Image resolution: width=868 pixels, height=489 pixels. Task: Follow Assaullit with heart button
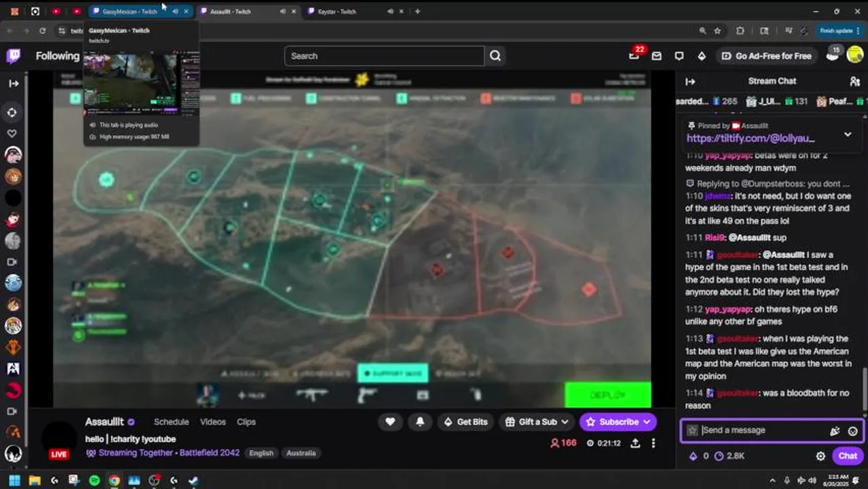390,422
